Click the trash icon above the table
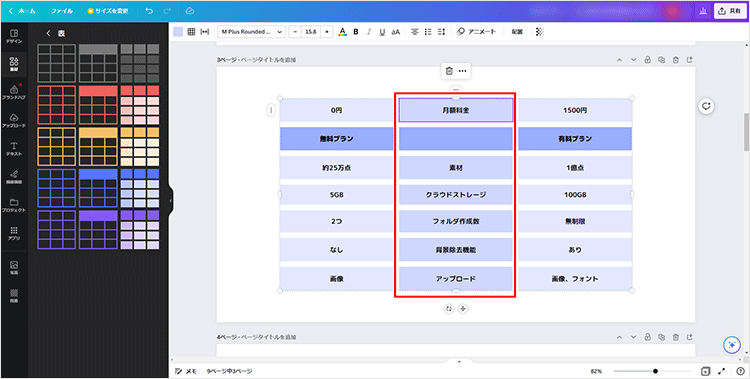 [x=449, y=71]
